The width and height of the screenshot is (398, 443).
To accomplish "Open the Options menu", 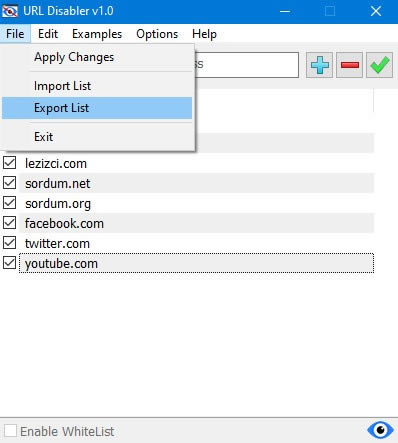I will 157,34.
